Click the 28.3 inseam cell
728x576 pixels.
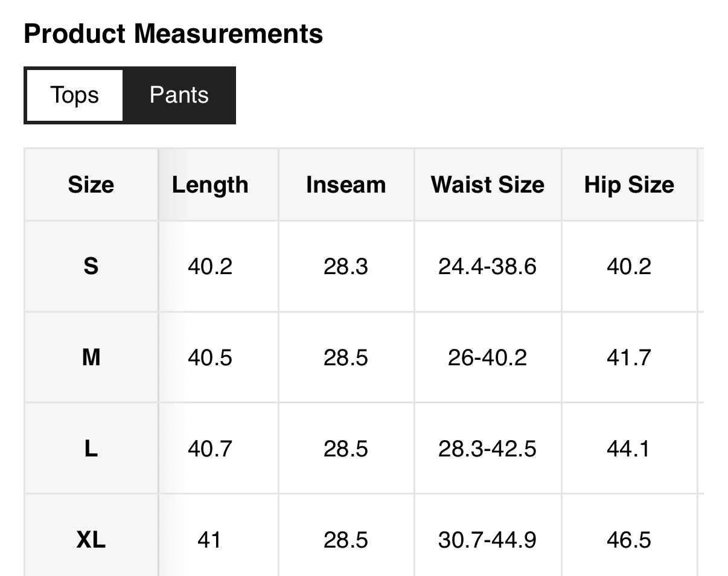click(346, 266)
